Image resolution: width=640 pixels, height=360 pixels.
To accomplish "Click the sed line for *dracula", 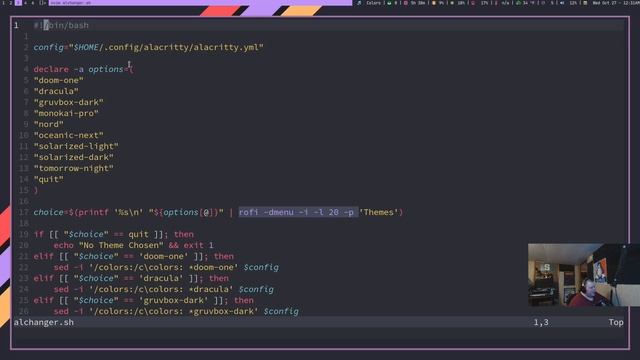I will point(164,289).
